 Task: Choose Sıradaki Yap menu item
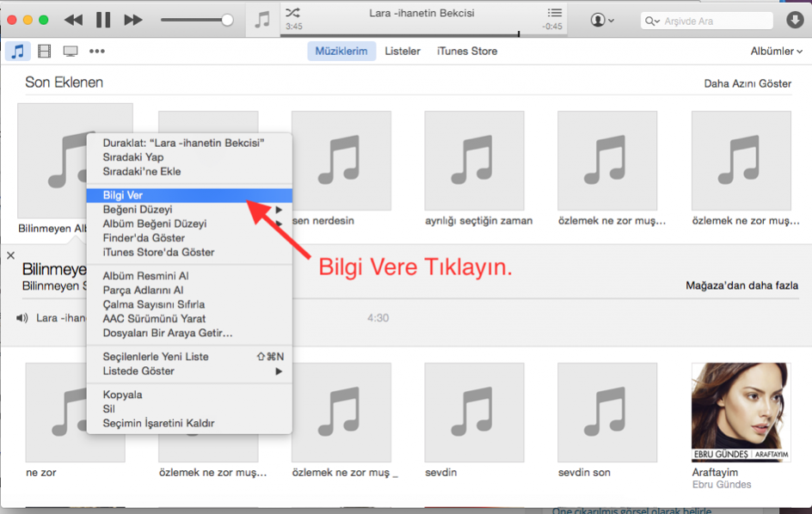pyautogui.click(x=189, y=157)
